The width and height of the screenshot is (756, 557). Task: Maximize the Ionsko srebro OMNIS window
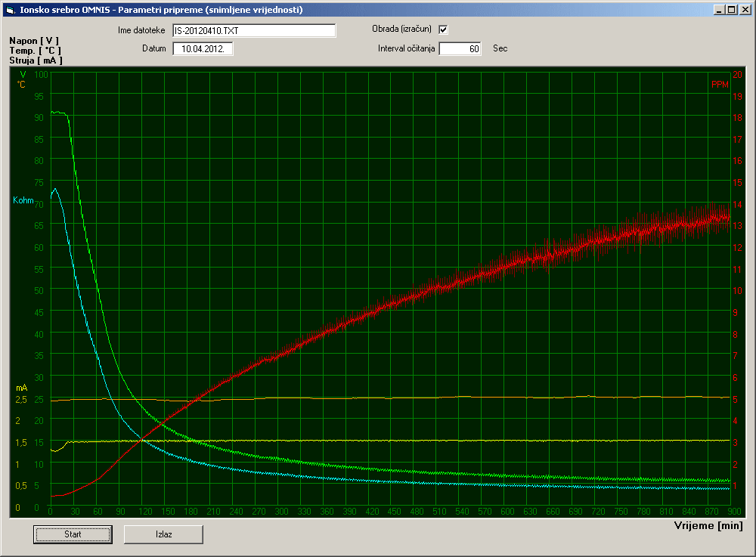[x=732, y=10]
